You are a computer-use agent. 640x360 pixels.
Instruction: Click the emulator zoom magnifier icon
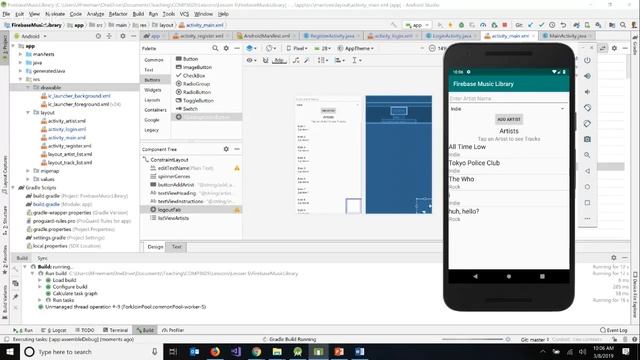point(587,156)
